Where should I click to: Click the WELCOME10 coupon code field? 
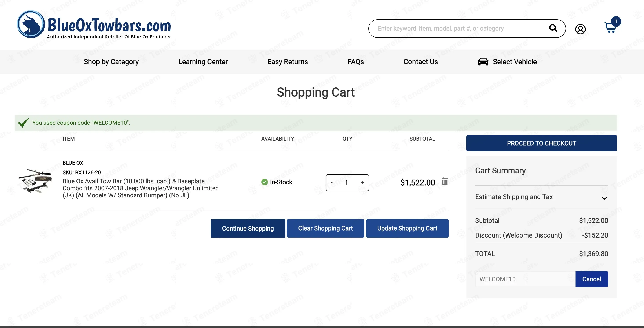(x=525, y=279)
